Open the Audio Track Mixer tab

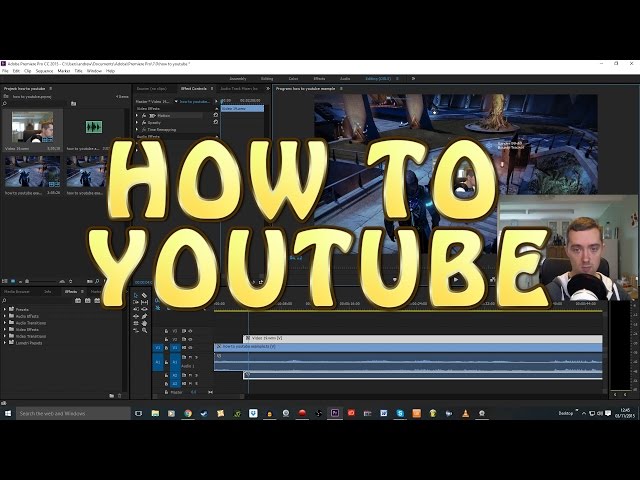pyautogui.click(x=239, y=89)
